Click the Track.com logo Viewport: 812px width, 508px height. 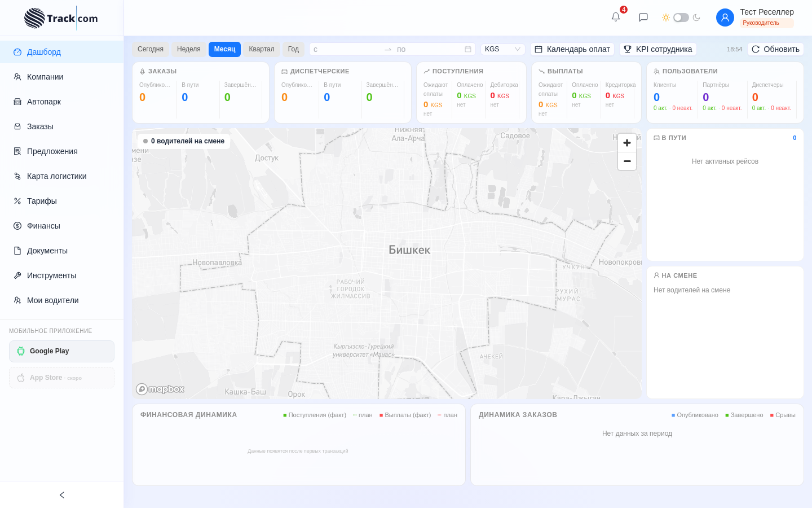[x=61, y=18]
